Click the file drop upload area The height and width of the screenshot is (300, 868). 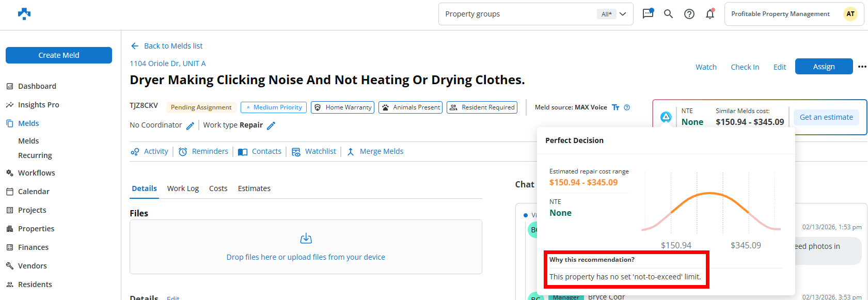tap(306, 257)
